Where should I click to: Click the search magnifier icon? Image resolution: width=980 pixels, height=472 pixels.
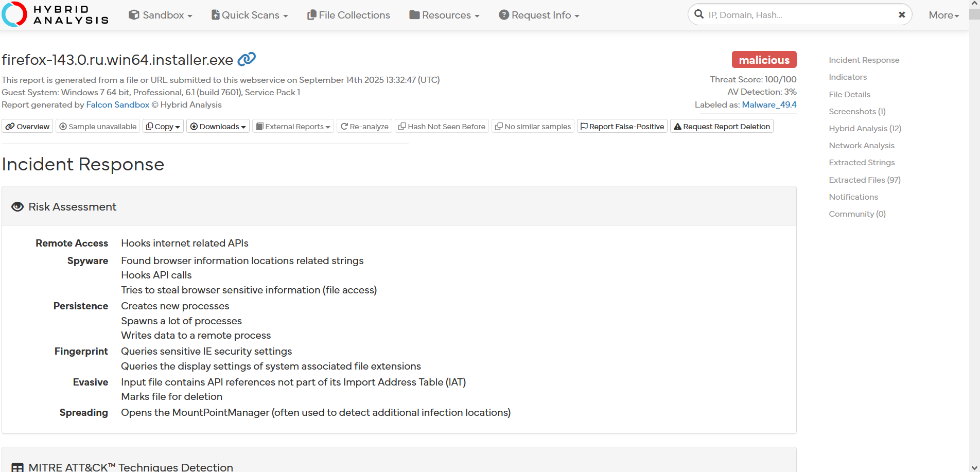pos(699,14)
